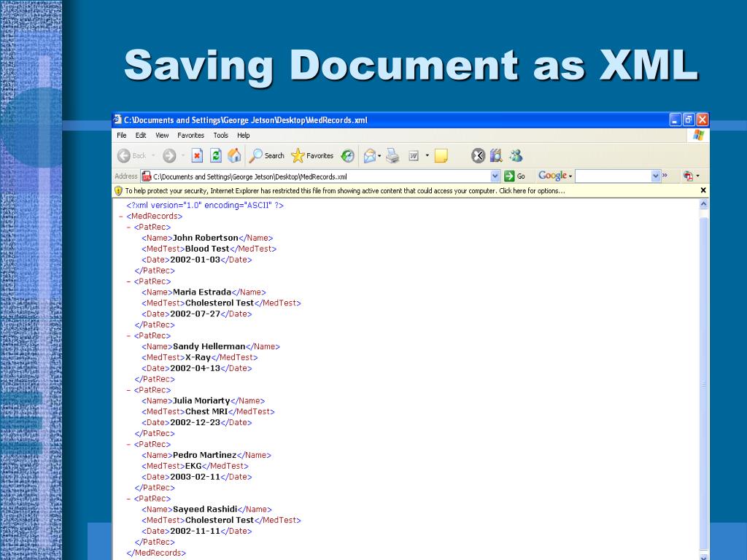
Task: Click the vertical scrollbar up arrow
Action: tap(704, 204)
